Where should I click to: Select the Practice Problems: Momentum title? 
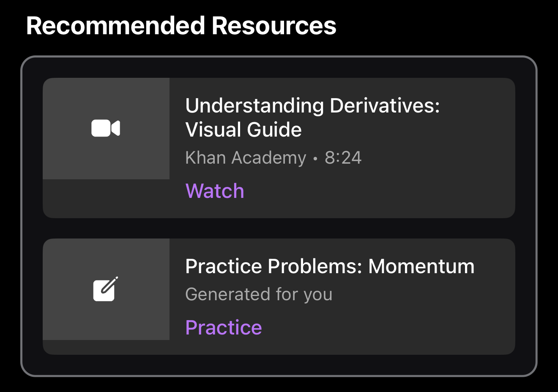click(x=330, y=266)
